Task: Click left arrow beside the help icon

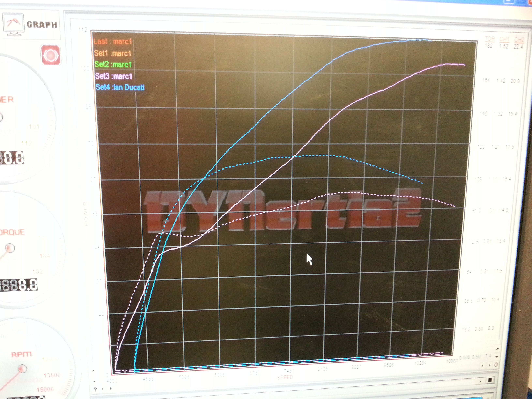Action: tap(103, 389)
